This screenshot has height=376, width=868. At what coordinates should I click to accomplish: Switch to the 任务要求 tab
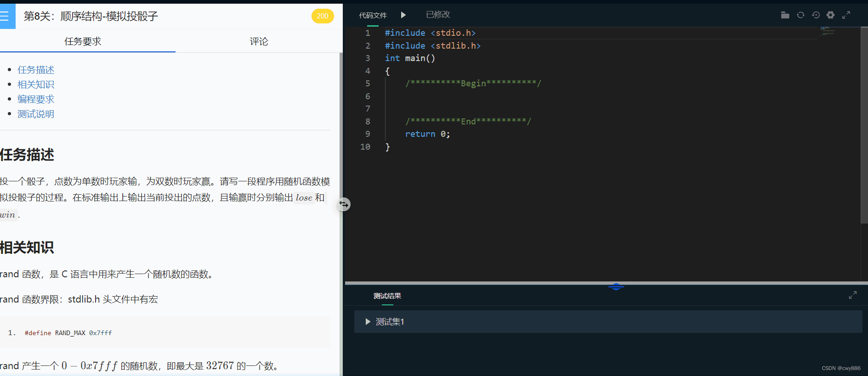coord(83,41)
